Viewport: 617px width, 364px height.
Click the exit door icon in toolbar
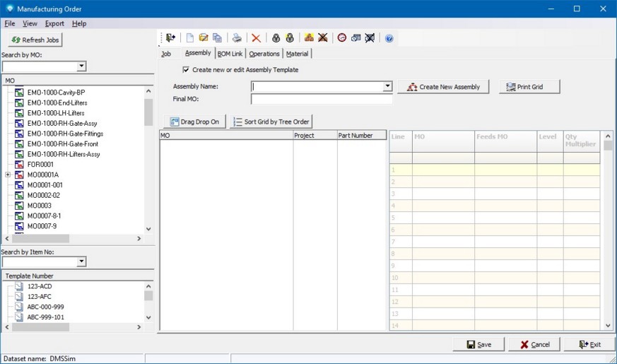click(x=170, y=38)
